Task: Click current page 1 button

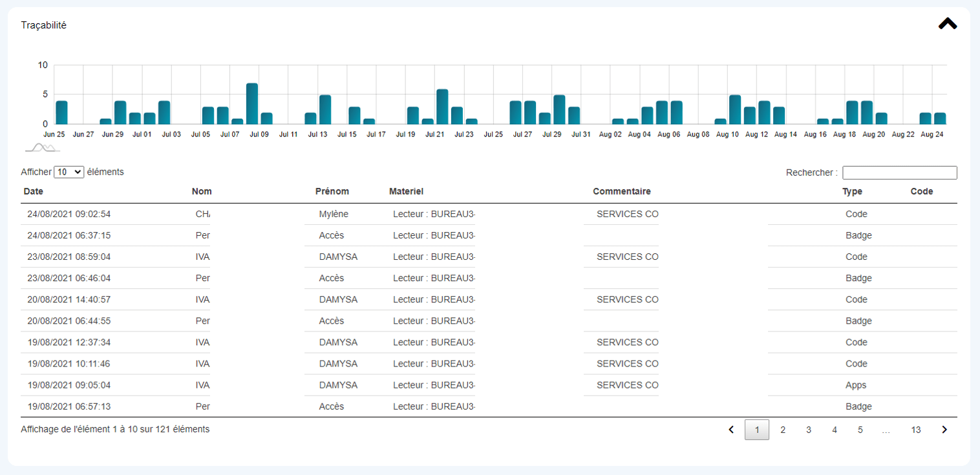Action: pyautogui.click(x=757, y=430)
